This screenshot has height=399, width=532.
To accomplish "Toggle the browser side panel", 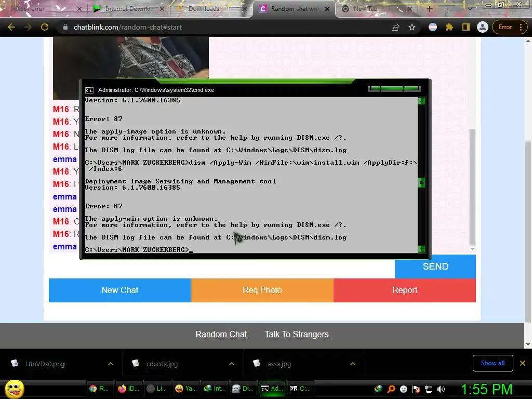I will click(466, 27).
